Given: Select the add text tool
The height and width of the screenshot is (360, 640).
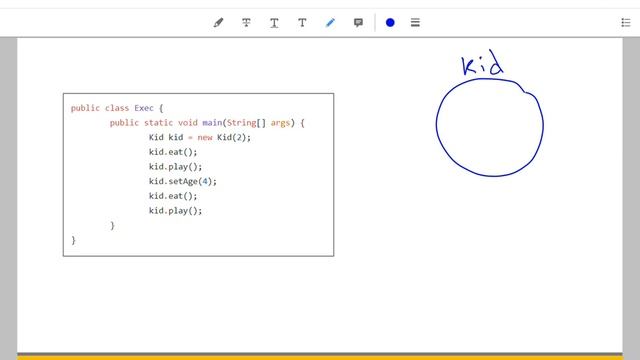Looking at the screenshot, I should [302, 22].
